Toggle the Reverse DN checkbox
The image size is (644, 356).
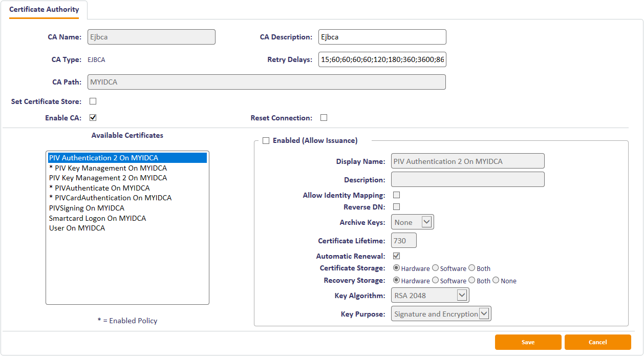396,207
